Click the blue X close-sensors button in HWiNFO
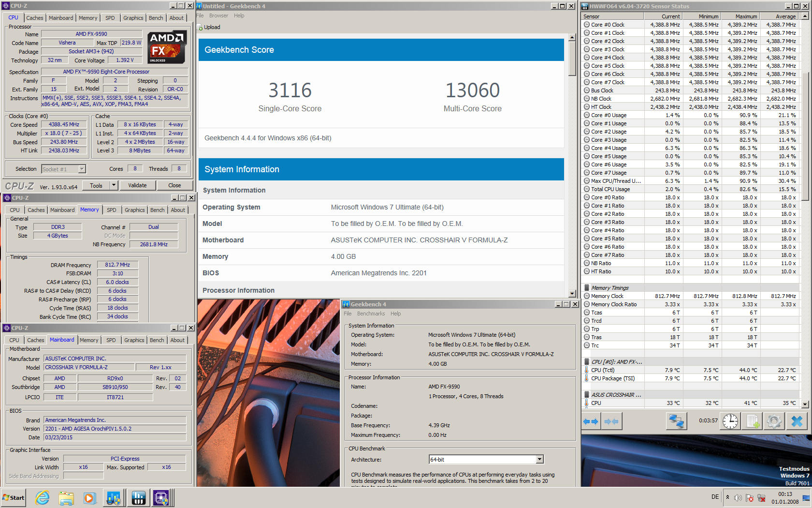Viewport: 812px width, 508px height. (x=797, y=421)
